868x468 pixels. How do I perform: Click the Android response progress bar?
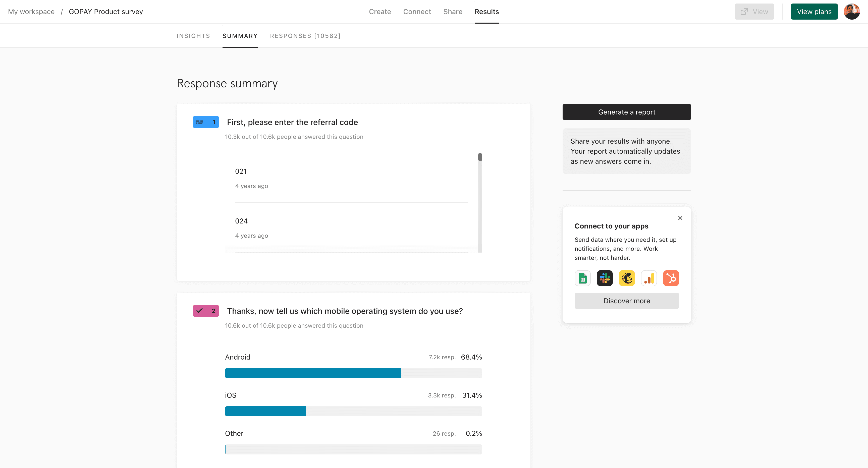[x=353, y=373]
